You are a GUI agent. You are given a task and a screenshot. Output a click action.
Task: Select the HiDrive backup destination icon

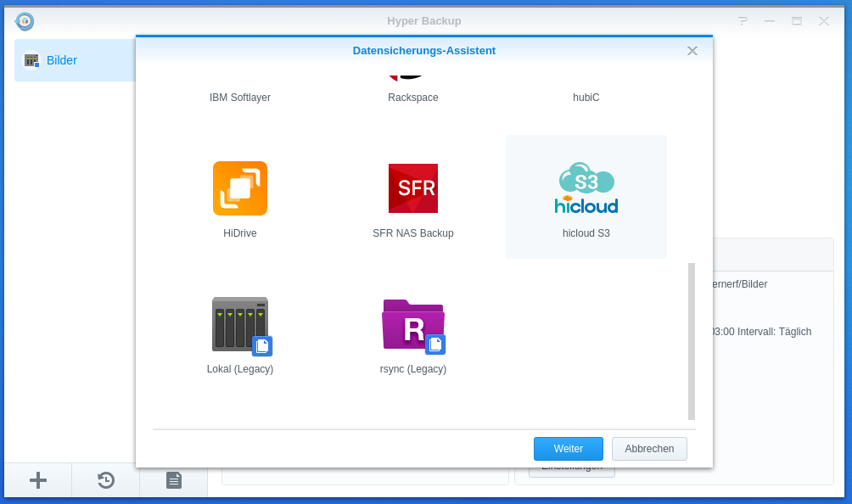240,188
